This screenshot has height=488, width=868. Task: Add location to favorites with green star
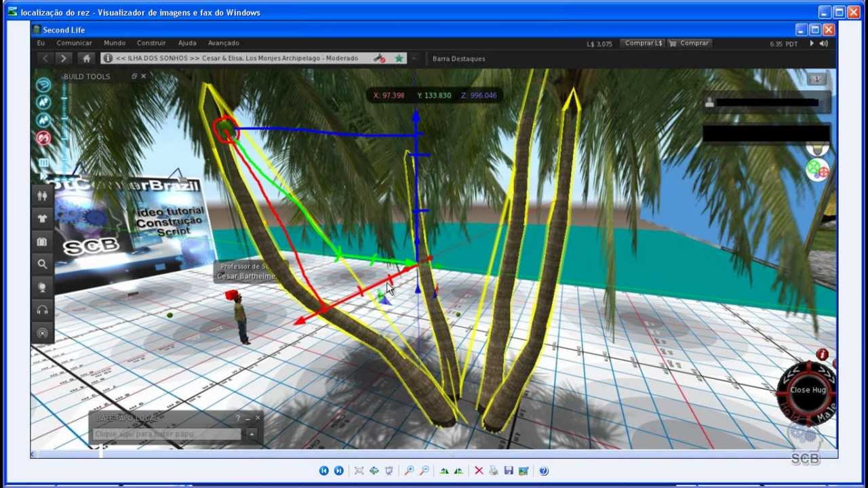[x=399, y=58]
